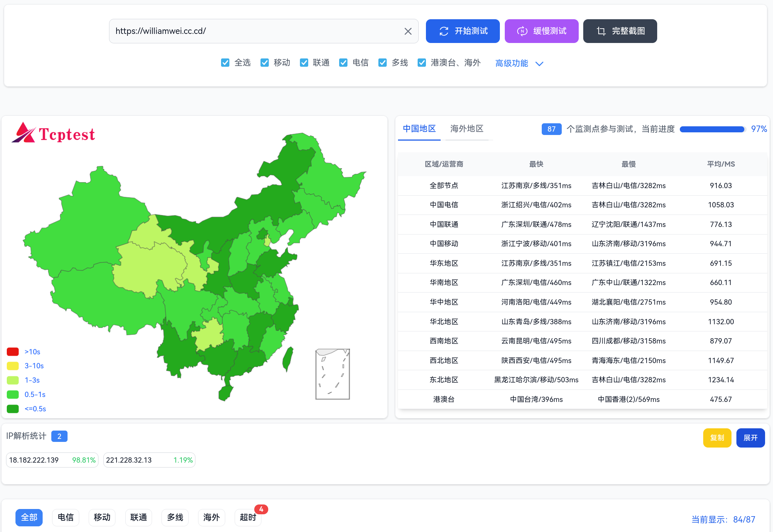Click the yellow 3-10s legend swatch
Image resolution: width=773 pixels, height=532 pixels.
click(12, 366)
